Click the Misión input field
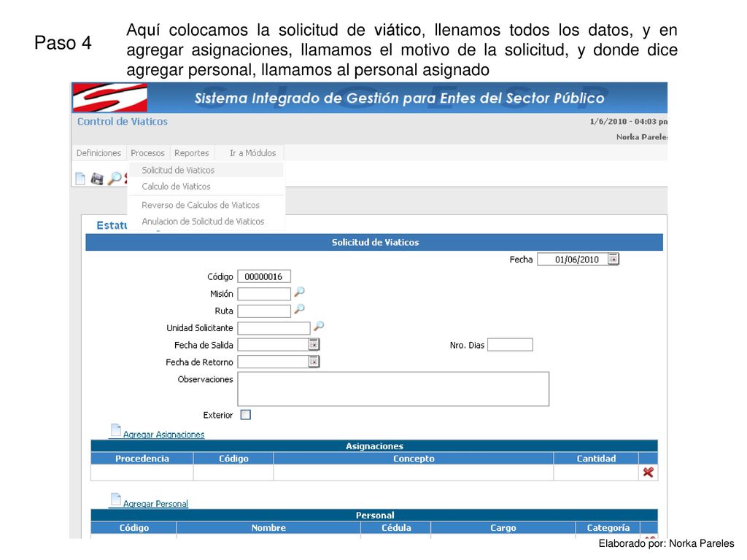Screen dimensions: 747x560 click(264, 294)
